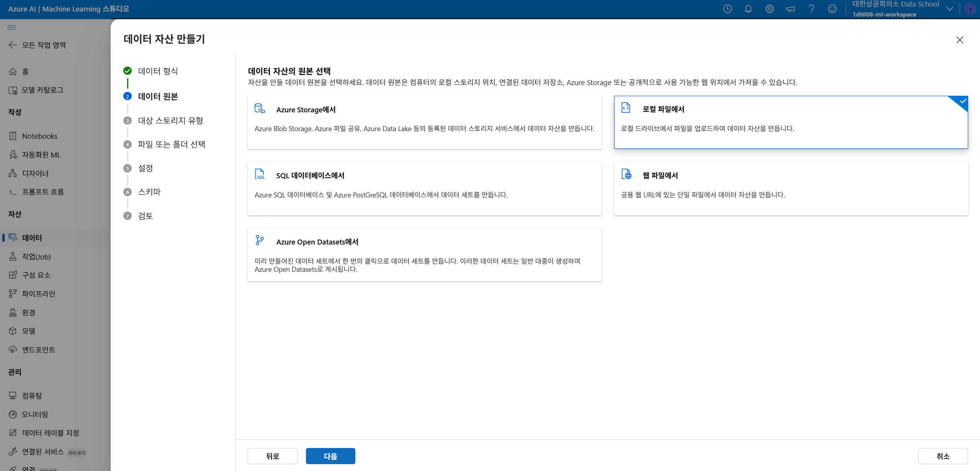Open the 모델 cube icon
980x471 pixels.
pyautogui.click(x=13, y=331)
